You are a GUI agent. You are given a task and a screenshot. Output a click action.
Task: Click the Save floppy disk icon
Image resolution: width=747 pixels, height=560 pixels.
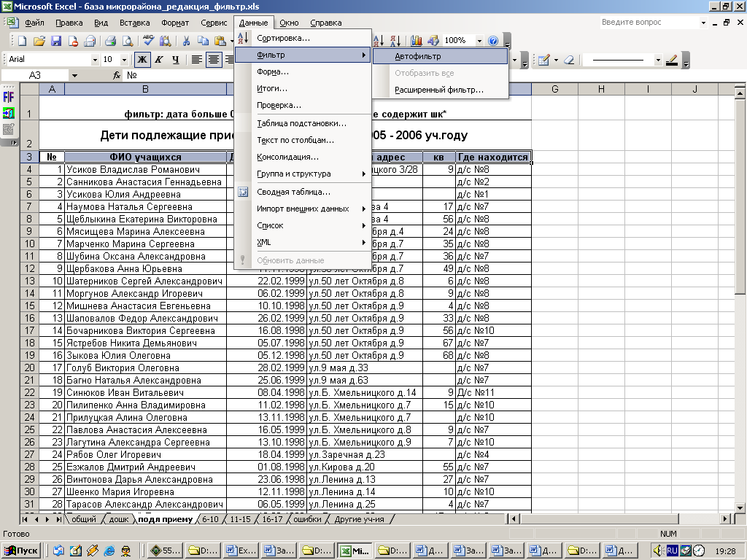click(56, 41)
